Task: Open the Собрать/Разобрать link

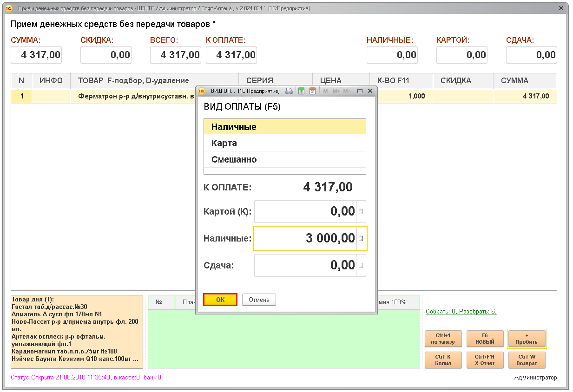Action: [461, 311]
